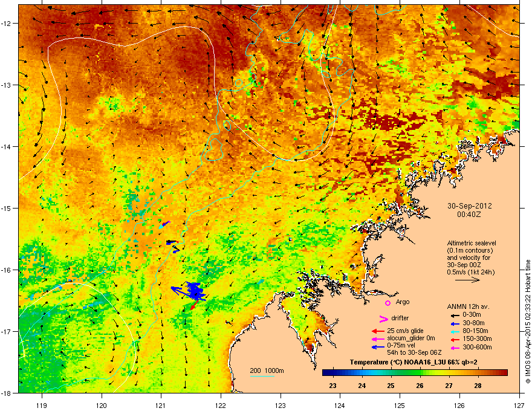
Task: Click the '25 cm/s glide' label
Action: [x=406, y=331]
